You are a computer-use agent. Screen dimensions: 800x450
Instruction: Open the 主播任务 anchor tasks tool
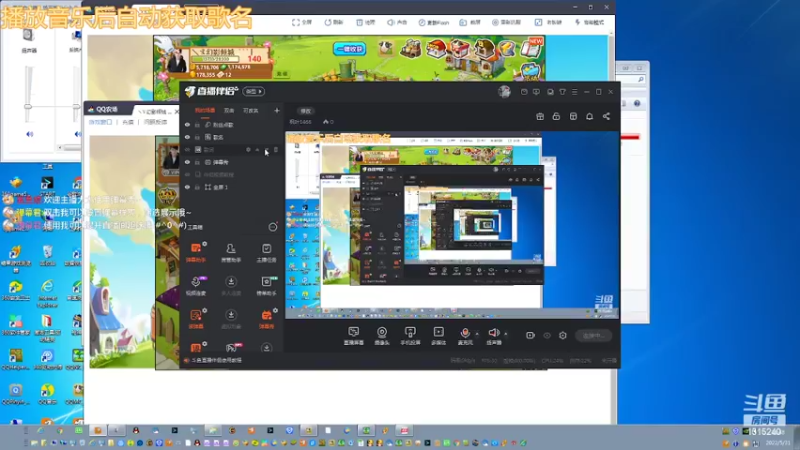pyautogui.click(x=266, y=252)
